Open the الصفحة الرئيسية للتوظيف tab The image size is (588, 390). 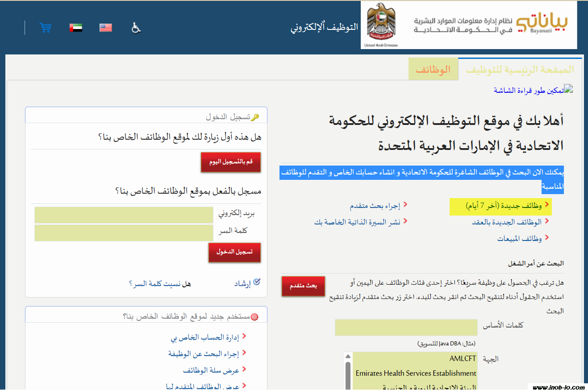pos(519,70)
